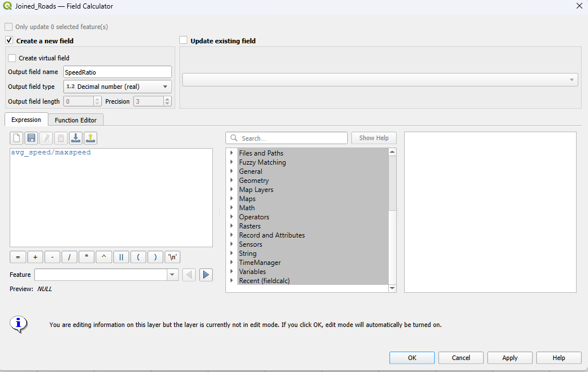This screenshot has width=588, height=372.
Task: Click the export user expressions icon
Action: [91, 138]
